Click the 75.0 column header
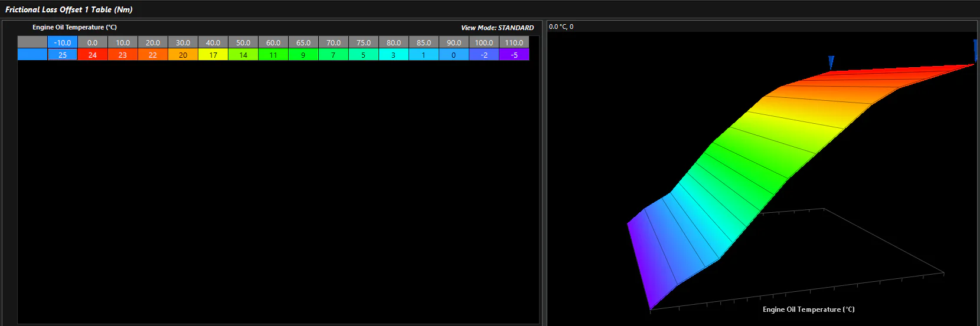Viewport: 980px width, 326px height. click(364, 42)
